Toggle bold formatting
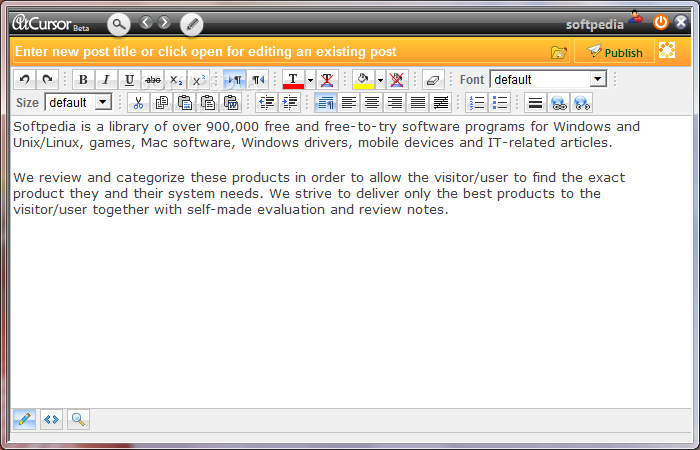The height and width of the screenshot is (450, 700). (83, 80)
